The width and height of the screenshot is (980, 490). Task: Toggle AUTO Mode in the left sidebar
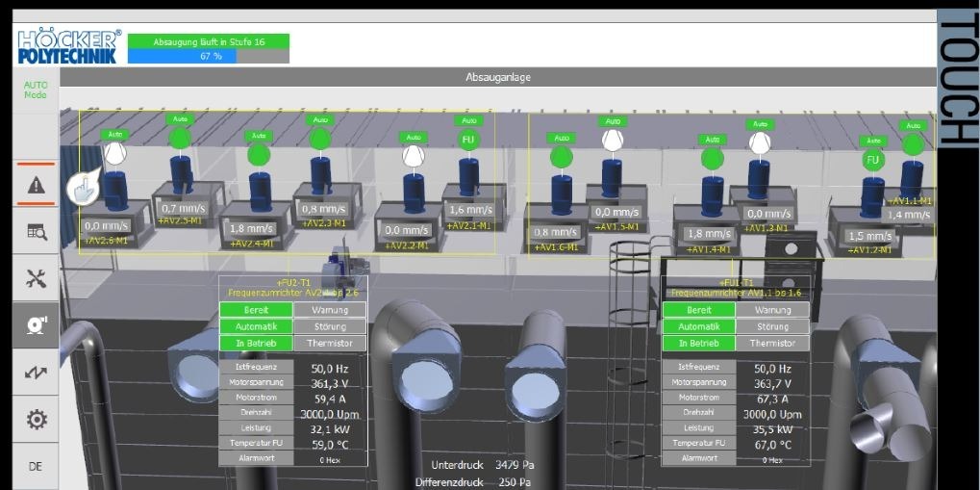point(36,90)
